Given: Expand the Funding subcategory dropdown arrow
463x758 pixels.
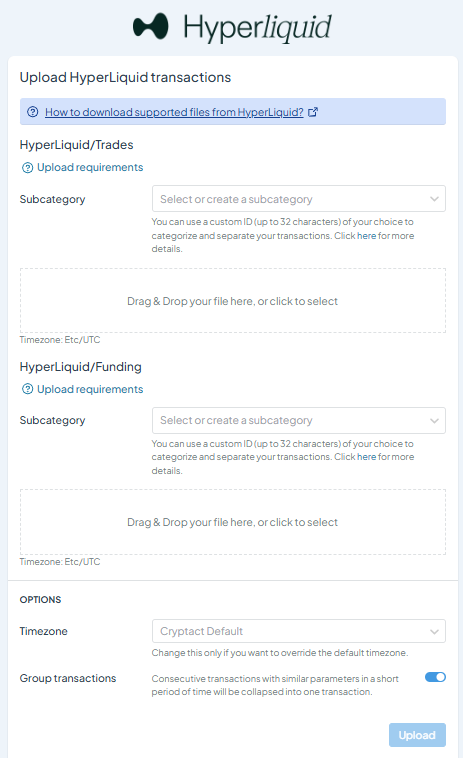Looking at the screenshot, I should [x=434, y=421].
